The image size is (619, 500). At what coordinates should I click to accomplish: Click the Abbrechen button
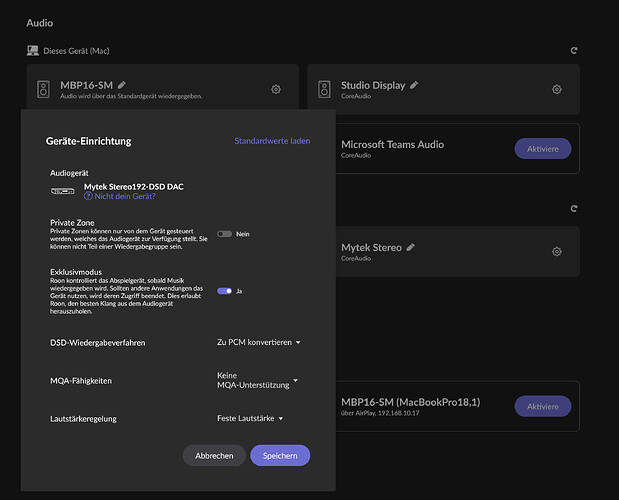coord(214,456)
